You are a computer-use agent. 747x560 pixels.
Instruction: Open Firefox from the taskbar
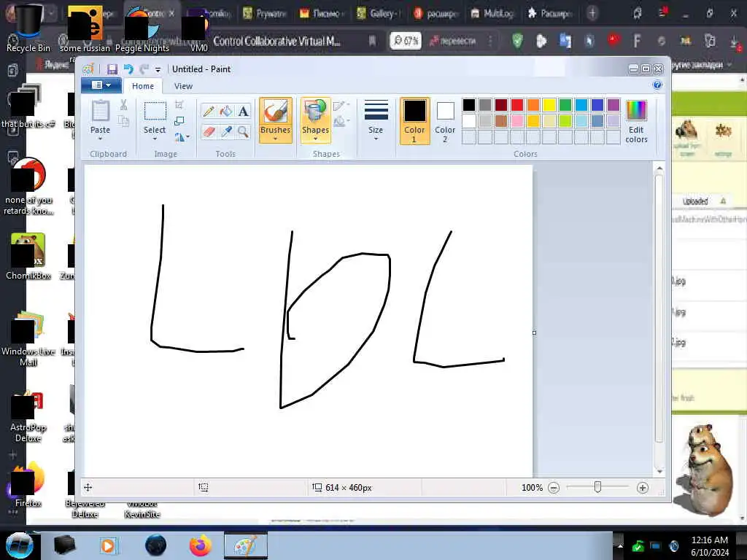(201, 545)
